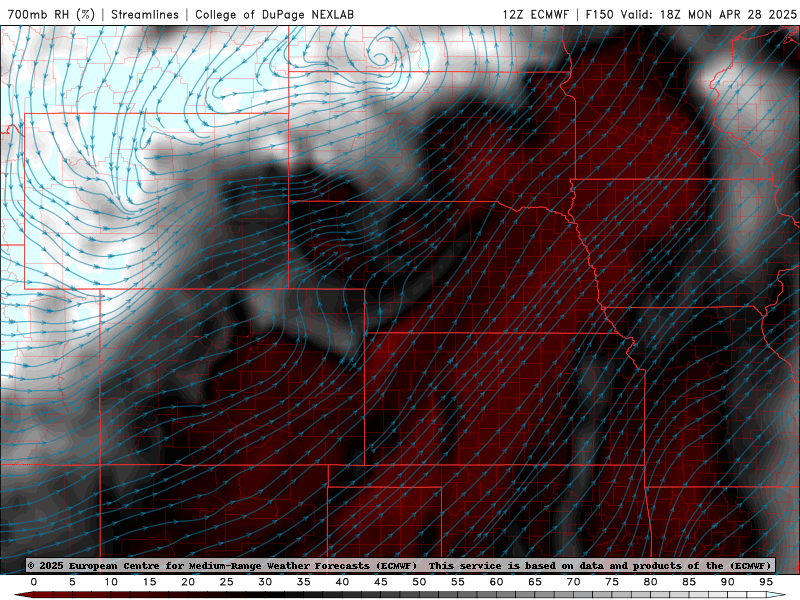Click the colorbar label "55"
The width and height of the screenshot is (800, 600).
[458, 582]
